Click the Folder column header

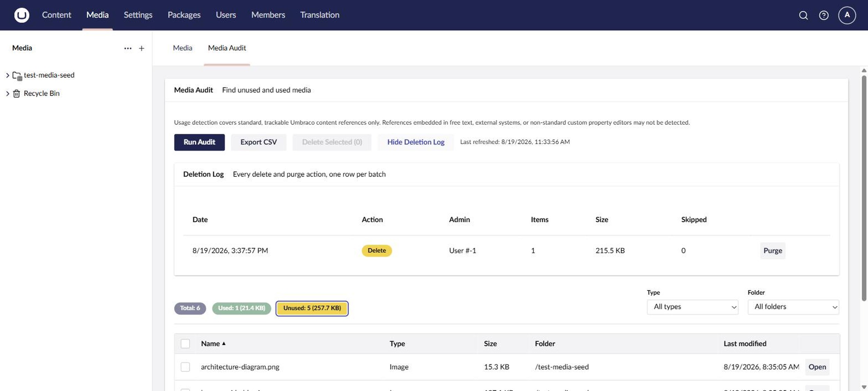(545, 344)
